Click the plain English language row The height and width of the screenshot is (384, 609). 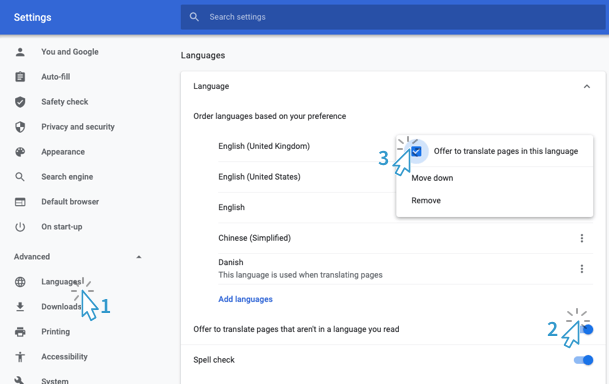click(231, 207)
